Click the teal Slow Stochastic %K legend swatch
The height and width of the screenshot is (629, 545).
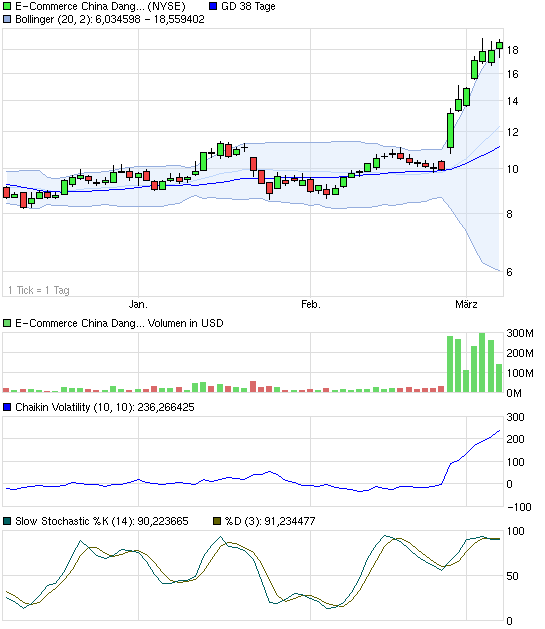(7, 521)
